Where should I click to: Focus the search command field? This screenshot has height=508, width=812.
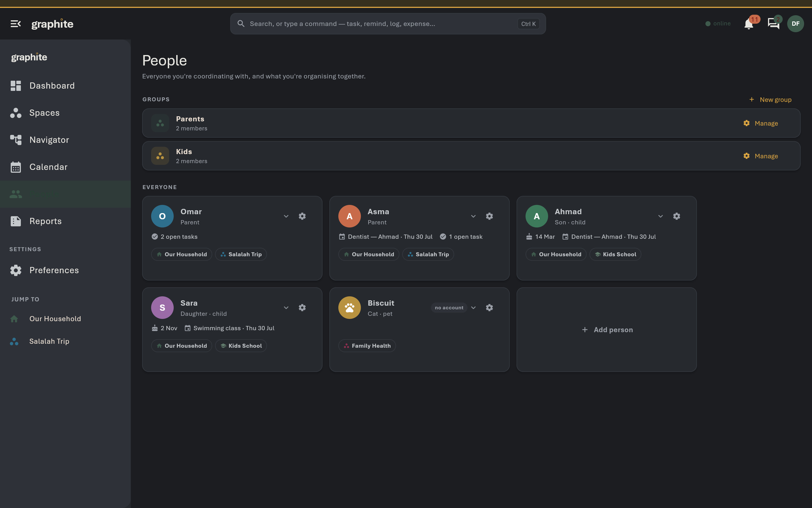(388, 24)
